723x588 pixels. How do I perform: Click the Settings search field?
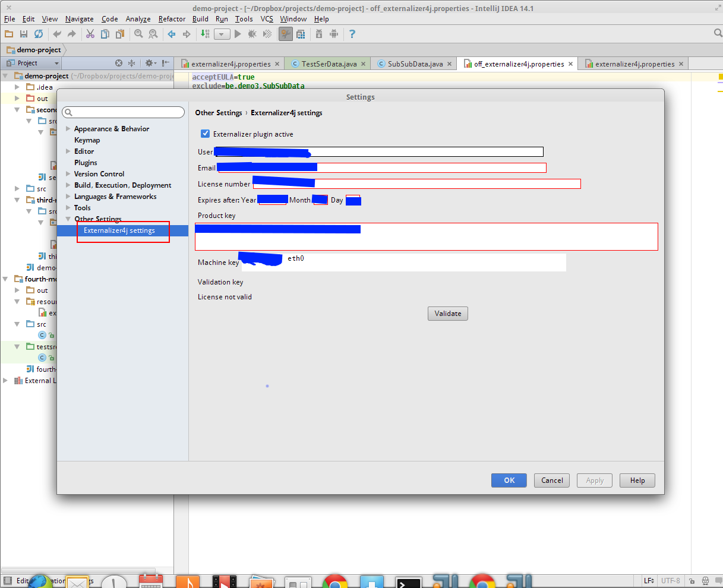(x=124, y=112)
